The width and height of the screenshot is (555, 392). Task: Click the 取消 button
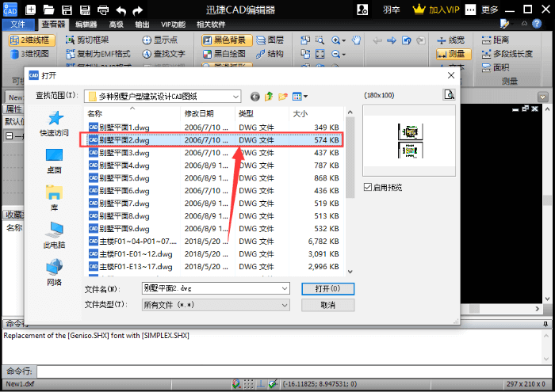pyautogui.click(x=327, y=305)
